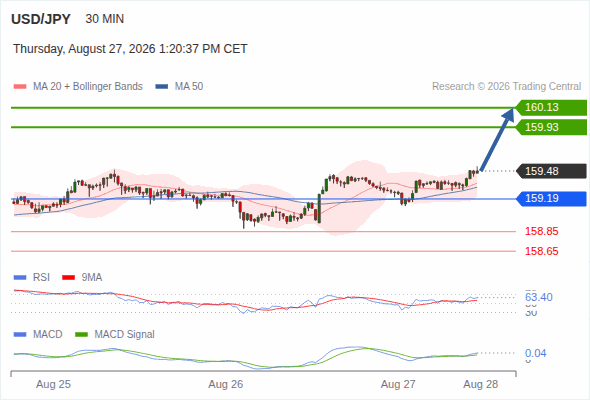Screen dimensions: 590x400
Task: Click the Research 2026 Trading Central credit
Action: (x=506, y=87)
